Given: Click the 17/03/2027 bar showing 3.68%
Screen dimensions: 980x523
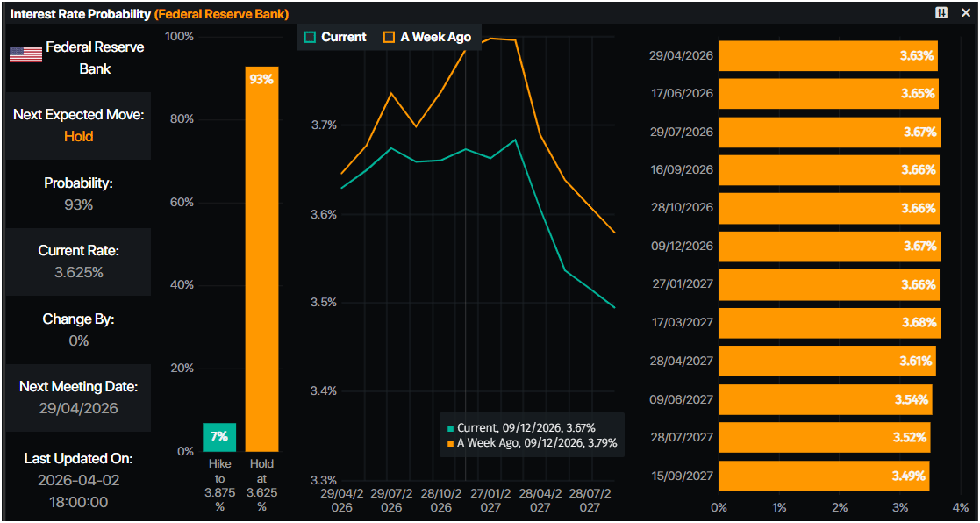Looking at the screenshot, I should click(829, 322).
